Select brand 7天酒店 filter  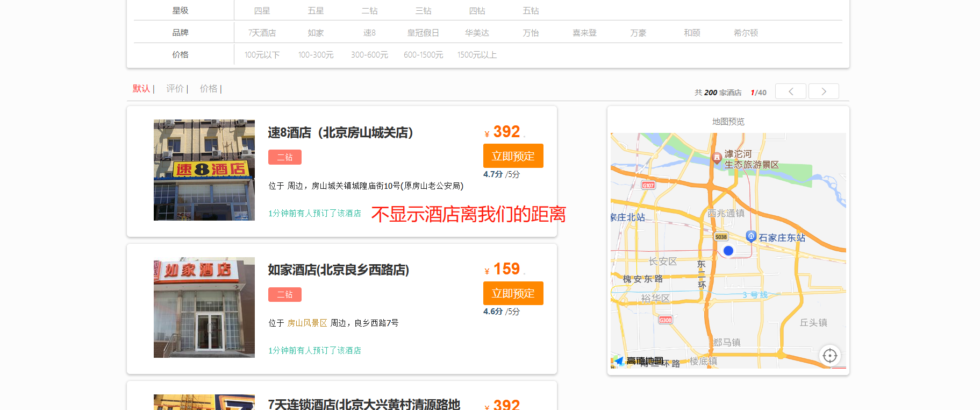tap(262, 33)
